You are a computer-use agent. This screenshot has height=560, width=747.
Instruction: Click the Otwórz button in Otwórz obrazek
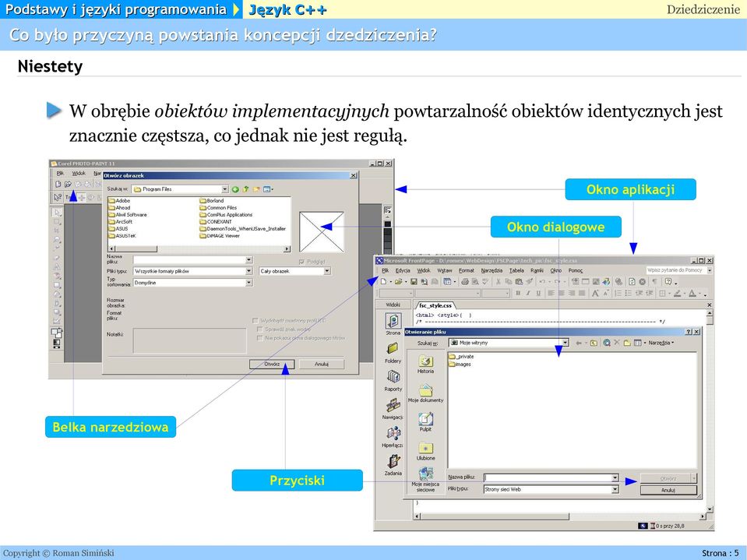pos(272,365)
